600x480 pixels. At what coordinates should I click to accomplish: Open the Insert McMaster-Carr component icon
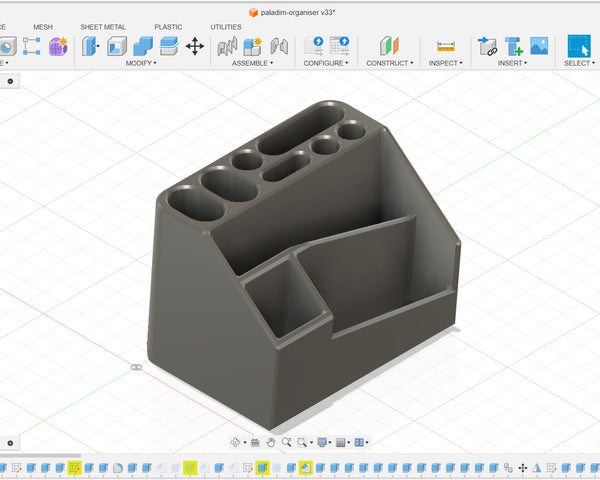[513, 46]
